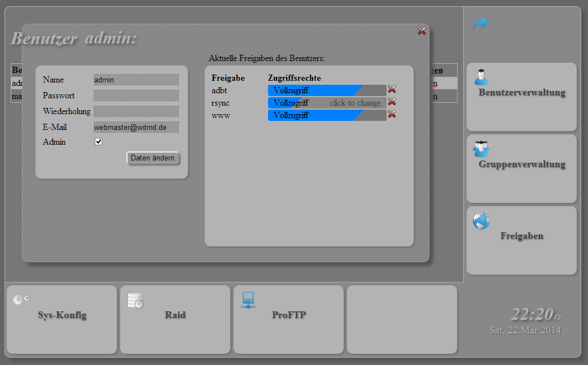Select the www share name
588x365 pixels.
click(x=221, y=116)
